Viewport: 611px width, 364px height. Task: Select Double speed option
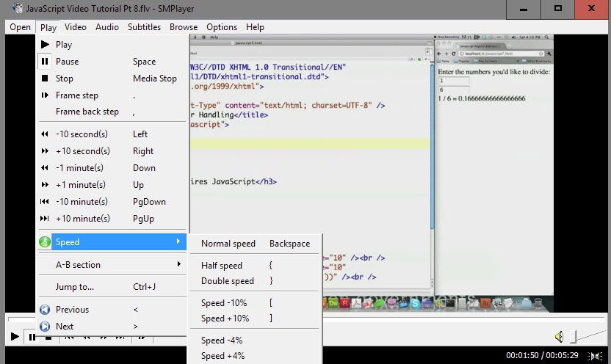256,281
